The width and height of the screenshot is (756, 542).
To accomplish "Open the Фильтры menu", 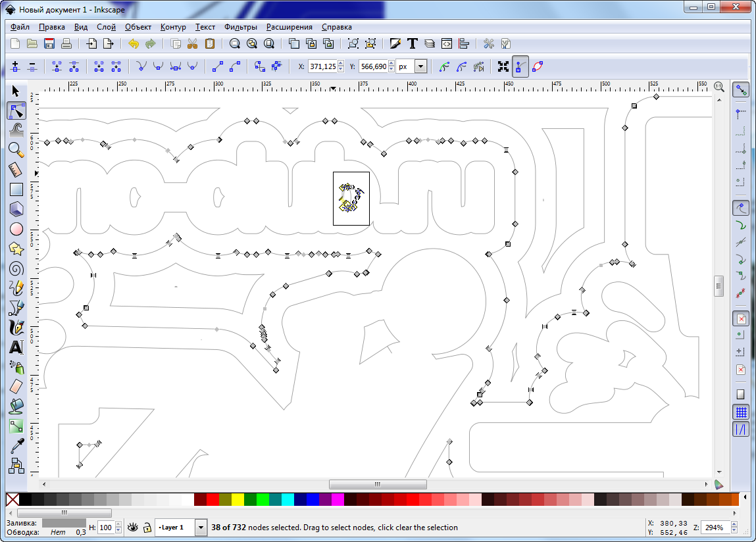I will pos(240,27).
